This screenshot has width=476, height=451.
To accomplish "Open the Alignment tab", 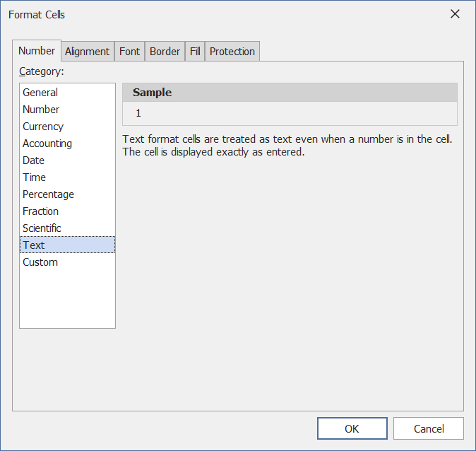I will point(88,52).
